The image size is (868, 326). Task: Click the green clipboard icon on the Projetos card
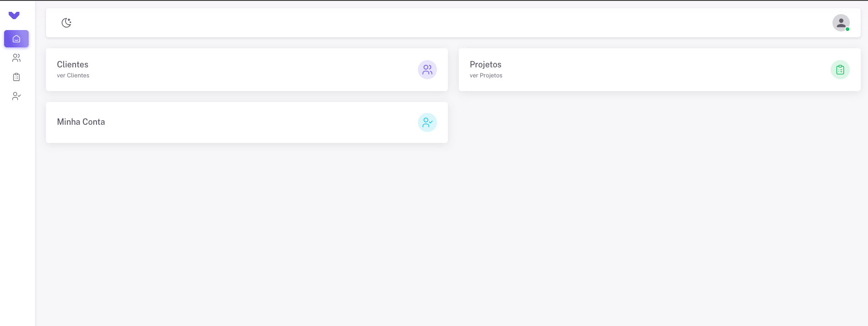840,70
